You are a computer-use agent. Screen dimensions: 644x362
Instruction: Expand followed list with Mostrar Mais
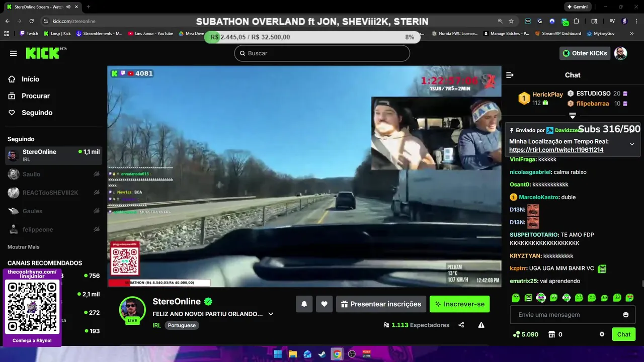point(23,247)
